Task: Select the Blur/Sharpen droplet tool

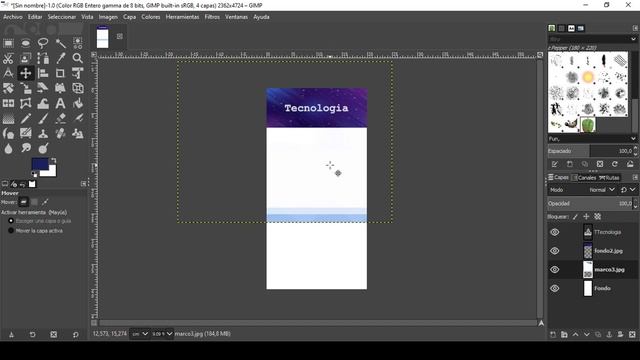Action: (x=8, y=149)
